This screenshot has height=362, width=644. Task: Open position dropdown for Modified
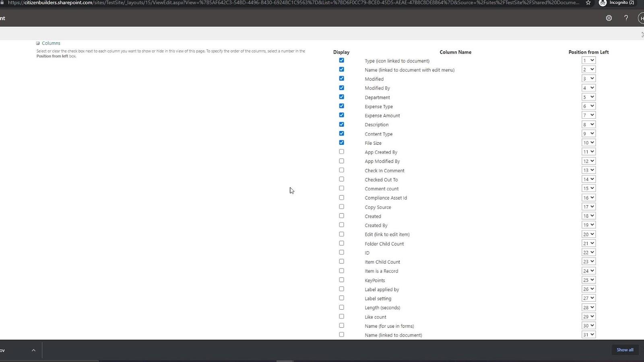pos(588,78)
